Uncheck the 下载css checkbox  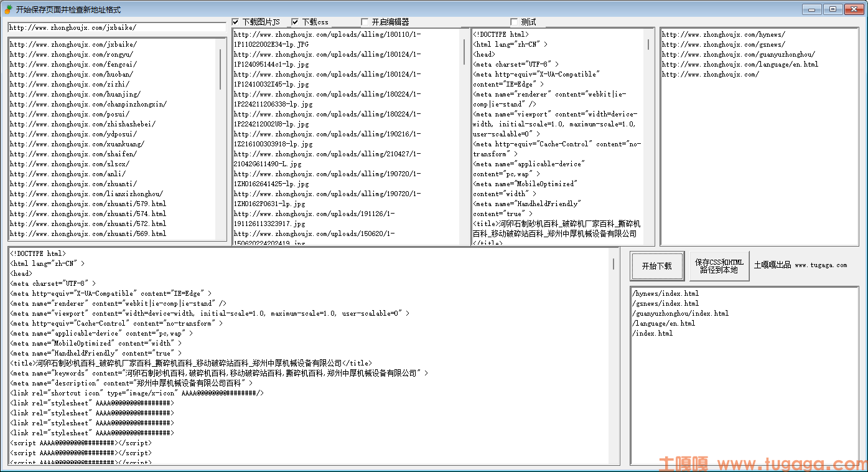click(295, 22)
